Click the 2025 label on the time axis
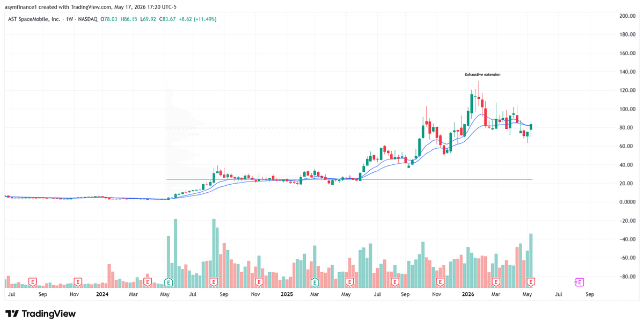Image resolution: width=644 pixels, height=327 pixels. (287, 294)
